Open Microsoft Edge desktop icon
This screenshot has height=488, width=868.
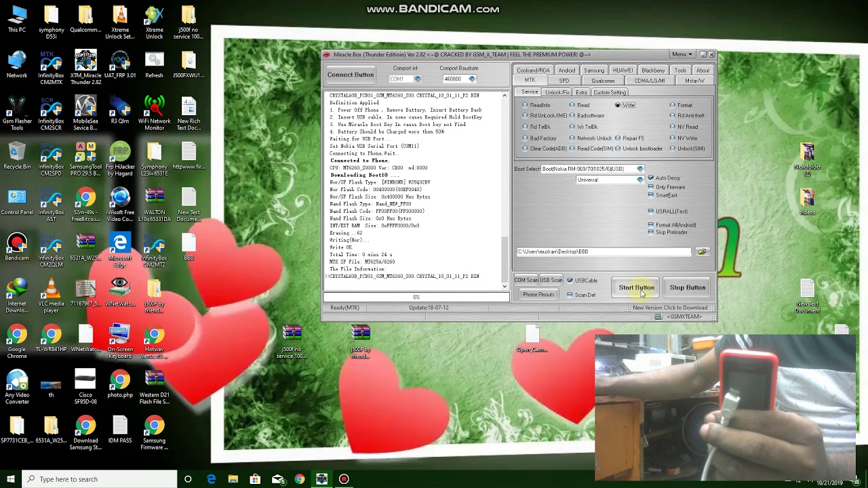120,251
